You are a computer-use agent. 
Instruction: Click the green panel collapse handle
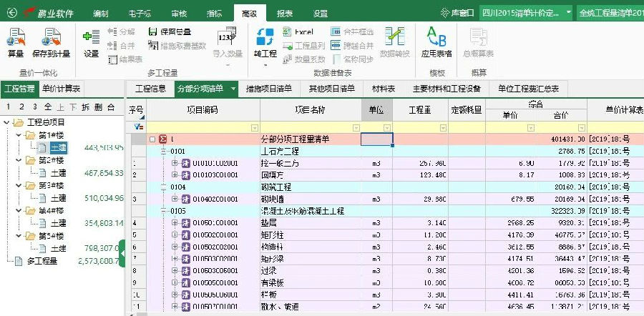click(x=122, y=253)
